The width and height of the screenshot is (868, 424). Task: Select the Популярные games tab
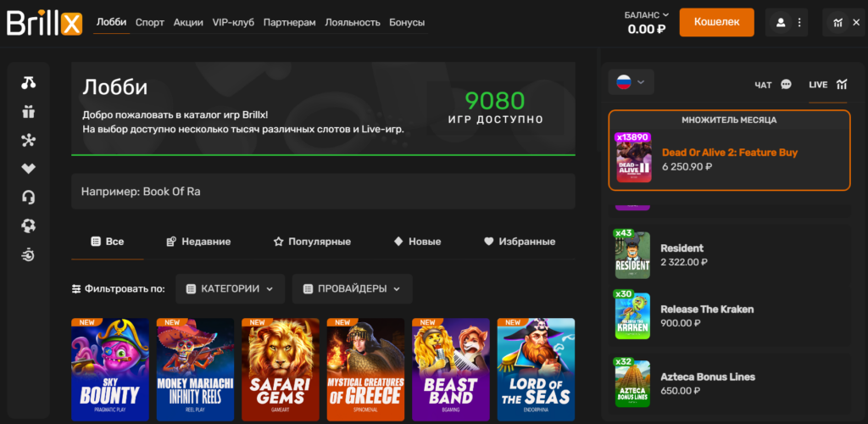tap(312, 242)
